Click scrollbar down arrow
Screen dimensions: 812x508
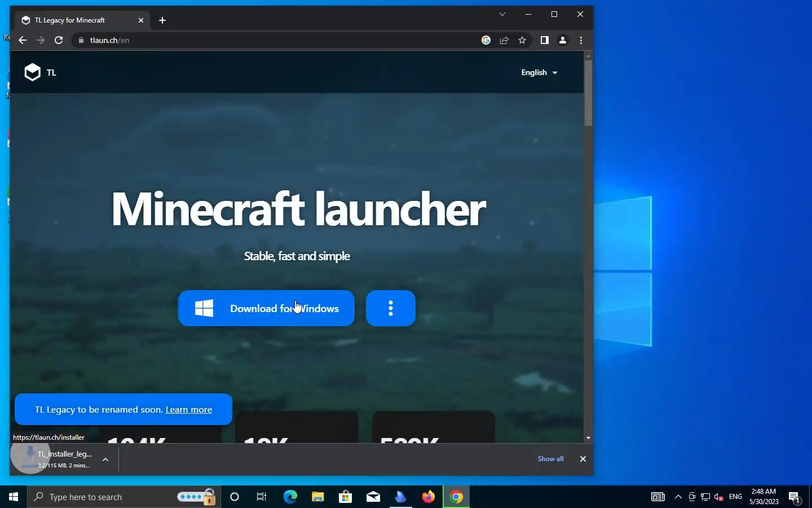[x=588, y=438]
